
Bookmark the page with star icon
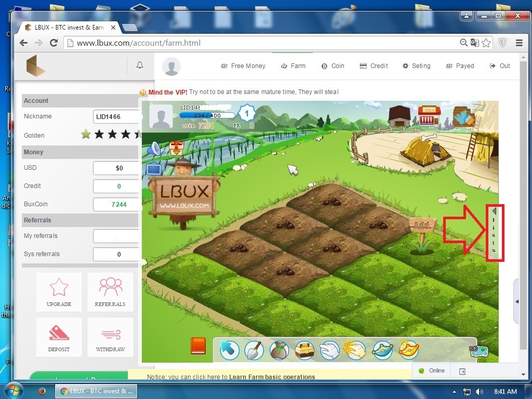(486, 43)
